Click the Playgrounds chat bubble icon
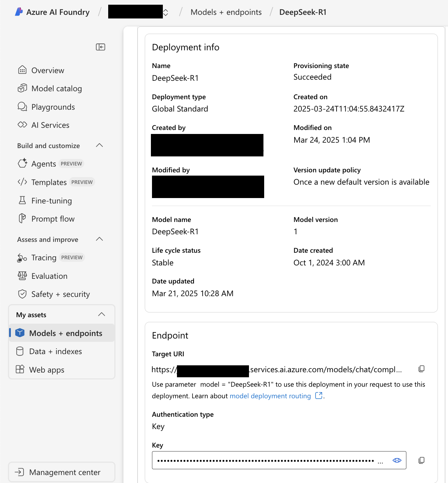This screenshot has height=483, width=448. pos(22,106)
